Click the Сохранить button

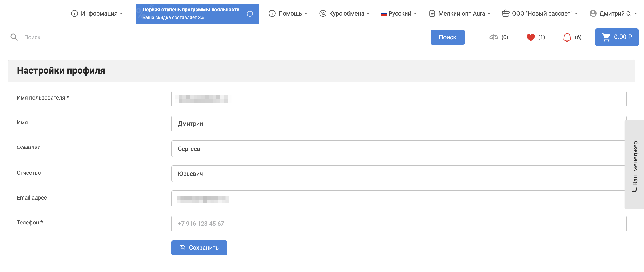[199, 248]
